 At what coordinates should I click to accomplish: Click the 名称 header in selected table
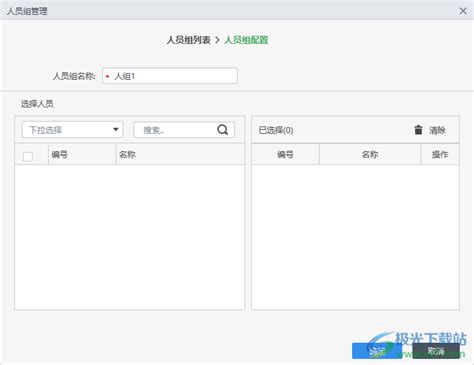(x=370, y=154)
